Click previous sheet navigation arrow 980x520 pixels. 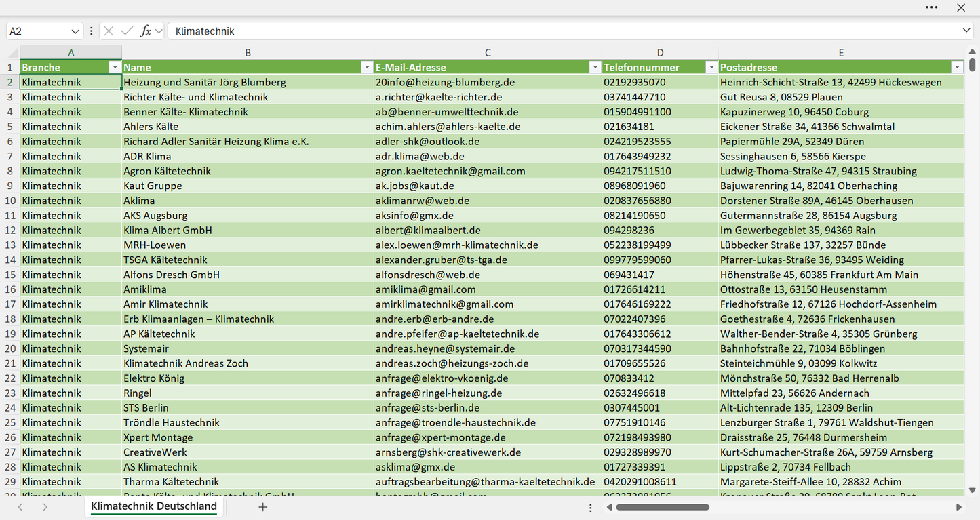click(x=20, y=507)
